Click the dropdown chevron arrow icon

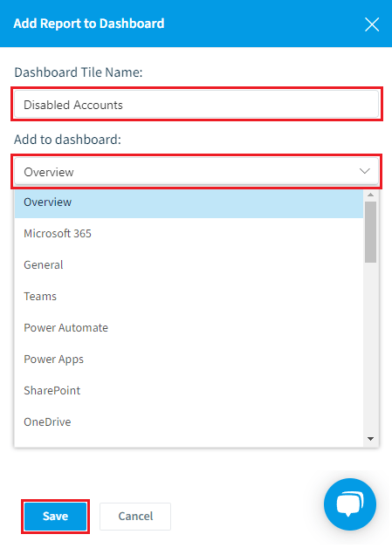coord(365,171)
